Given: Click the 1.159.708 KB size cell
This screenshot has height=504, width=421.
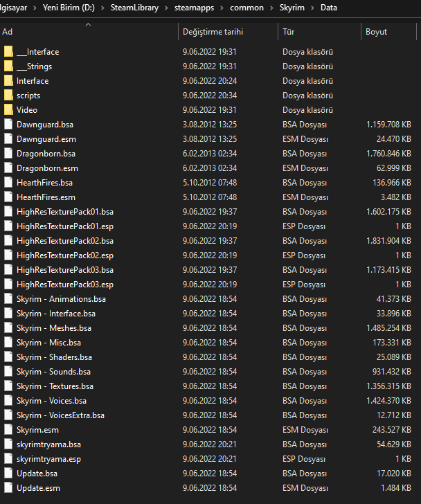Looking at the screenshot, I should (388, 124).
